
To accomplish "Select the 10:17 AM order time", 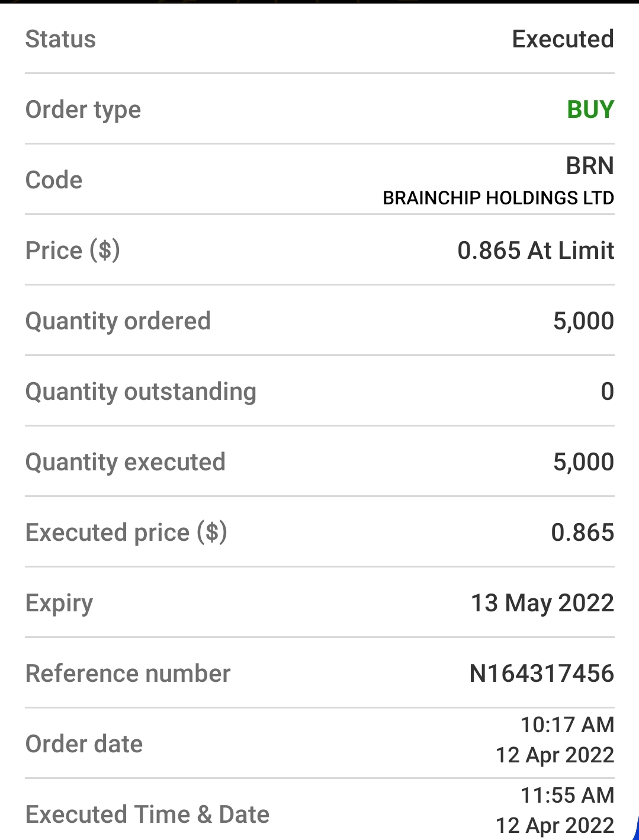I will [x=567, y=724].
